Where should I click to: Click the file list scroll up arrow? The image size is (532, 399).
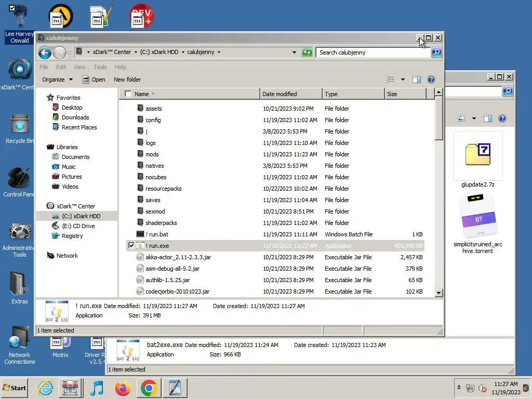438,92
